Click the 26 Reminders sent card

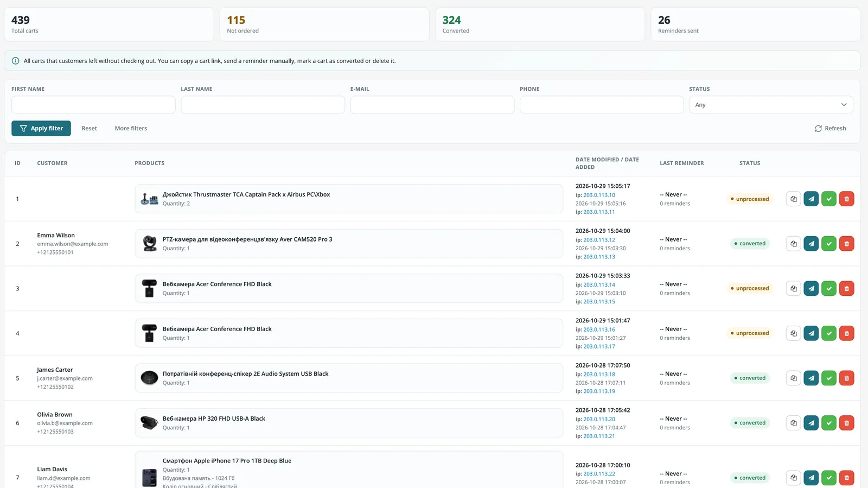[756, 24]
